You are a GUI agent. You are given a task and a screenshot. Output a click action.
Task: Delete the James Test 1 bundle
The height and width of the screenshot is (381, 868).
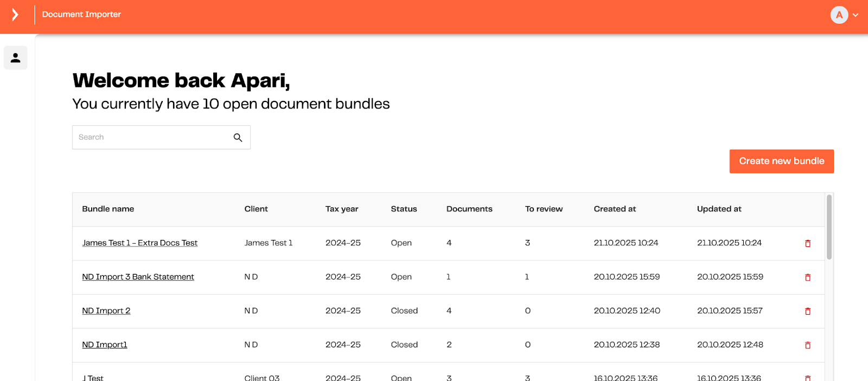(x=807, y=244)
